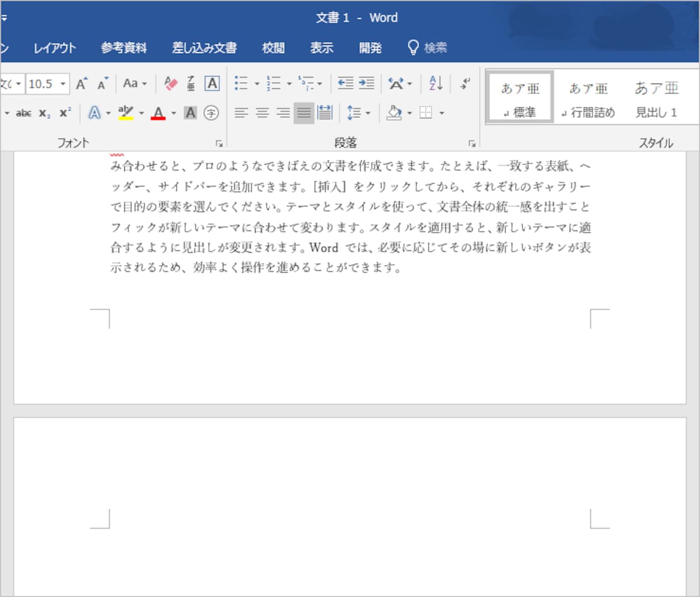Align paragraph text left
Screen dimensions: 700x597
pyautogui.click(x=241, y=113)
